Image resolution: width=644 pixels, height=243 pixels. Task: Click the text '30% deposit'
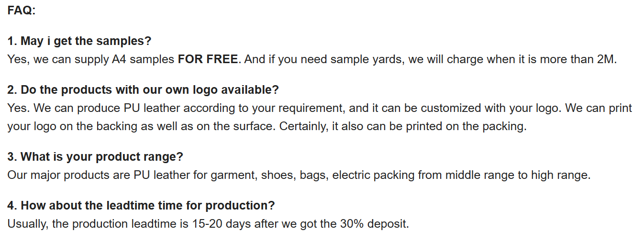(x=374, y=224)
